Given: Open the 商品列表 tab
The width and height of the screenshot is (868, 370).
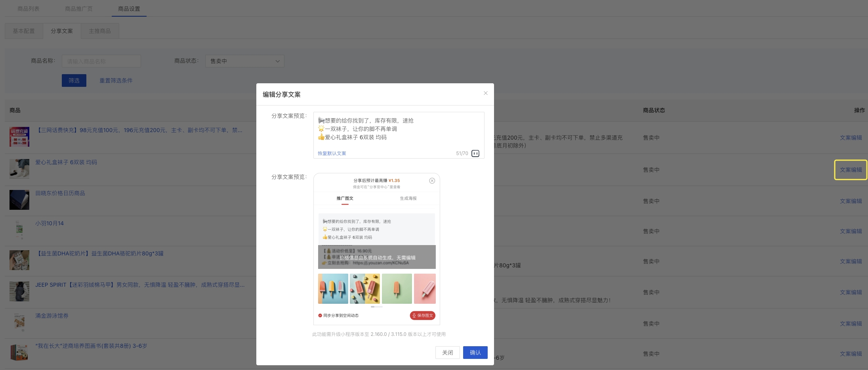Looking at the screenshot, I should click(x=28, y=9).
